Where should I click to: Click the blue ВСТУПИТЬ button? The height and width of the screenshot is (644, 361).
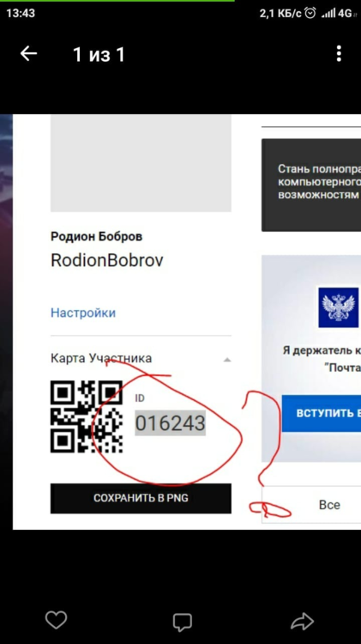pos(322,413)
